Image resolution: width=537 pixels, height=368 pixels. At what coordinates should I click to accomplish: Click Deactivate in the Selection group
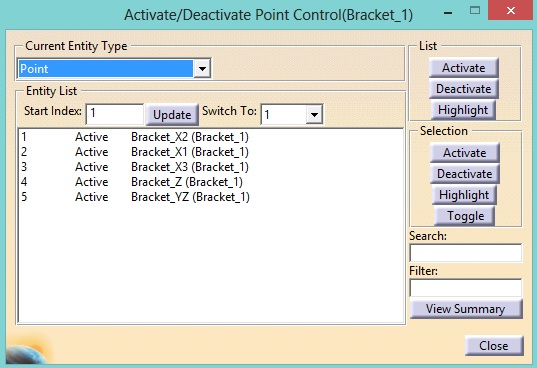[x=464, y=174]
